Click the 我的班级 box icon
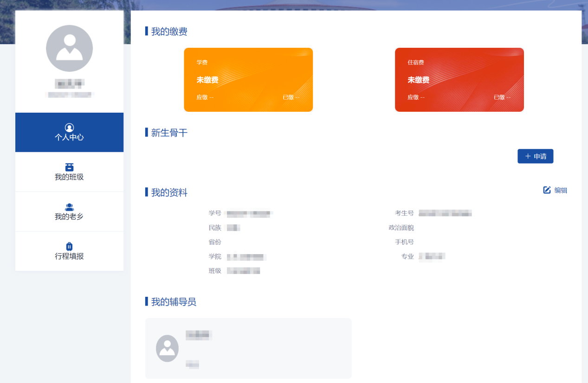 [70, 167]
